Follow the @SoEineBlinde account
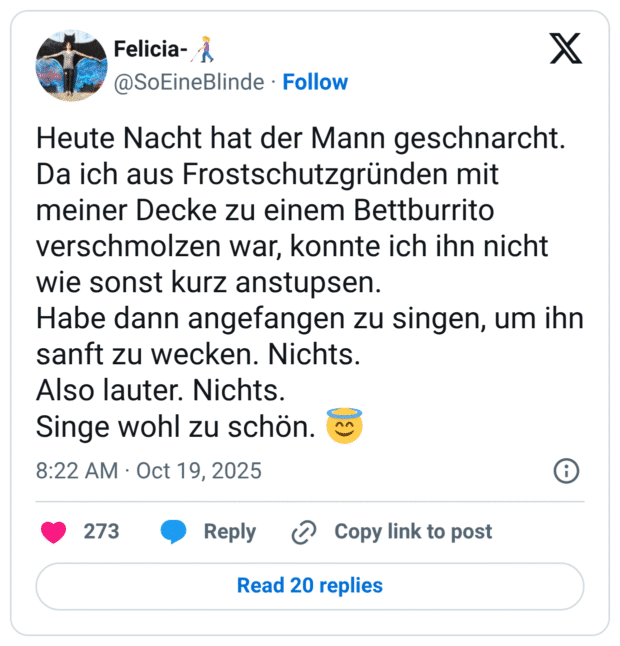This screenshot has height=646, width=620. click(315, 82)
